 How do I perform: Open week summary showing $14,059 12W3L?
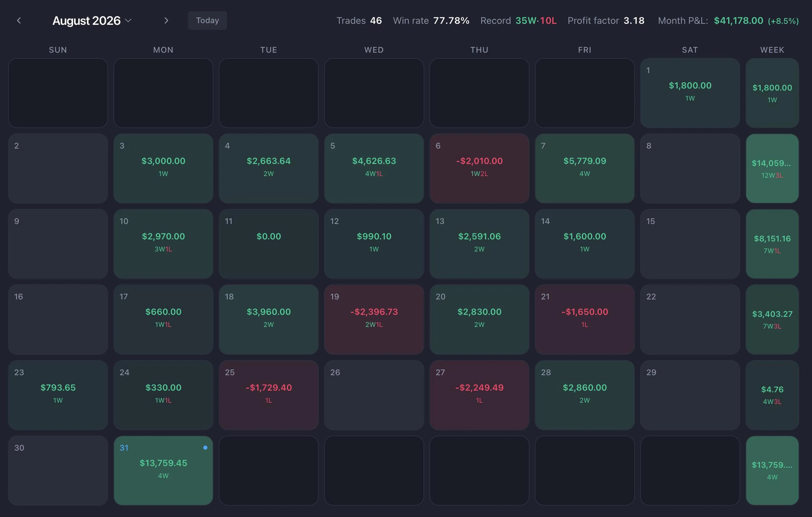pos(772,169)
